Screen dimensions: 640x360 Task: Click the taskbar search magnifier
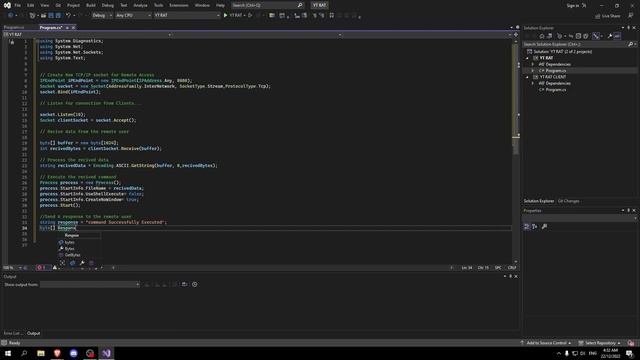click(x=24, y=353)
